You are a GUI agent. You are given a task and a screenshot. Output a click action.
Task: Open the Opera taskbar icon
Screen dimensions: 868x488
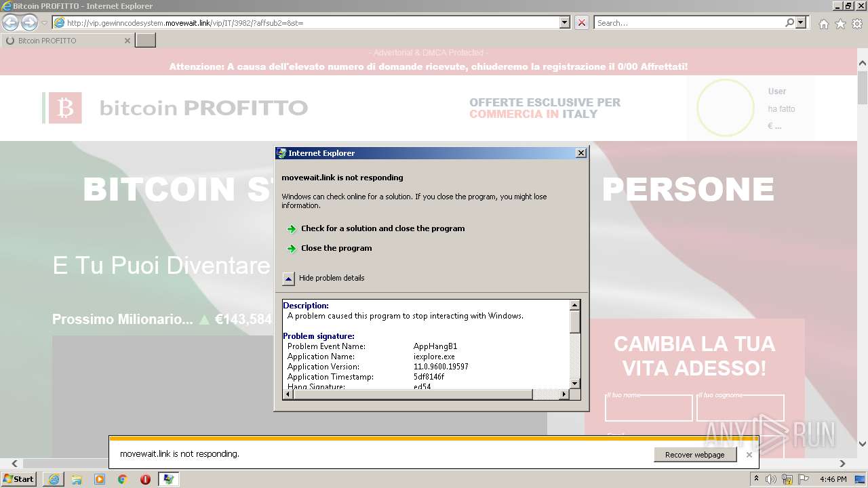point(145,479)
